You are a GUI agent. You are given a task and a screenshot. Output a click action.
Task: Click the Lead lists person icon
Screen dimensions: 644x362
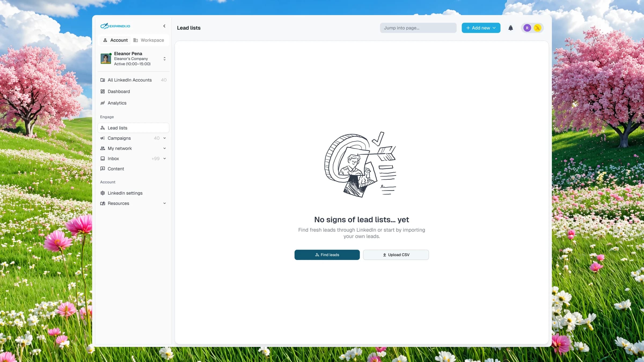[103, 128]
